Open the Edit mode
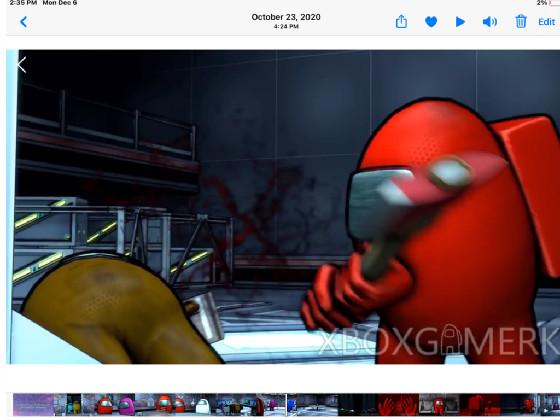560x420 pixels. click(x=546, y=22)
